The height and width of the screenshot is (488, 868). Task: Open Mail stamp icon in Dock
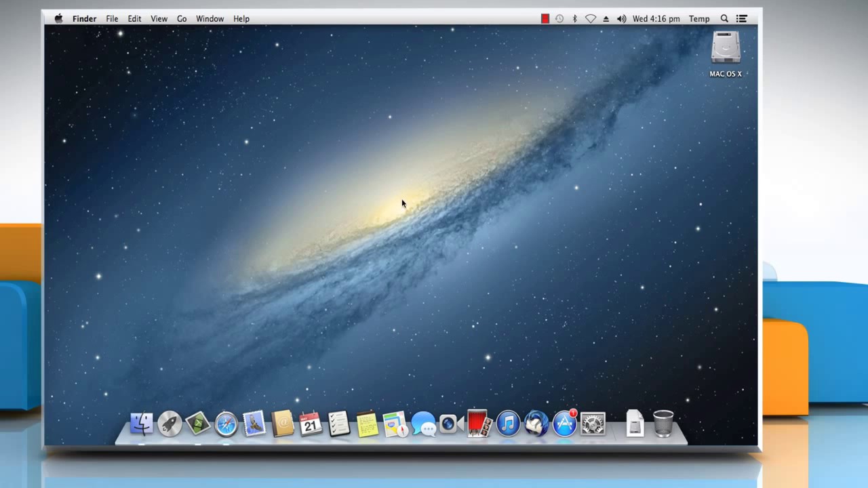click(x=254, y=424)
